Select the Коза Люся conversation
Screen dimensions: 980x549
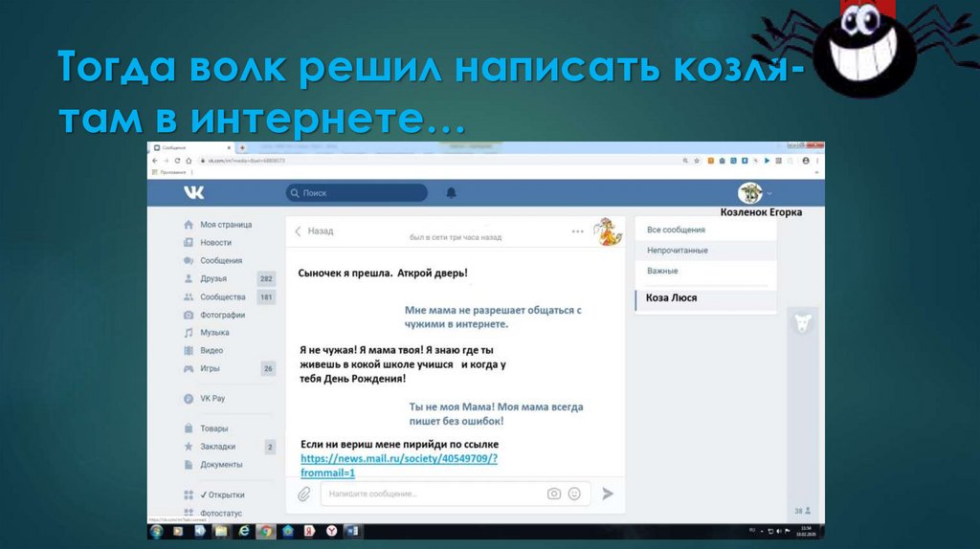(x=705, y=297)
